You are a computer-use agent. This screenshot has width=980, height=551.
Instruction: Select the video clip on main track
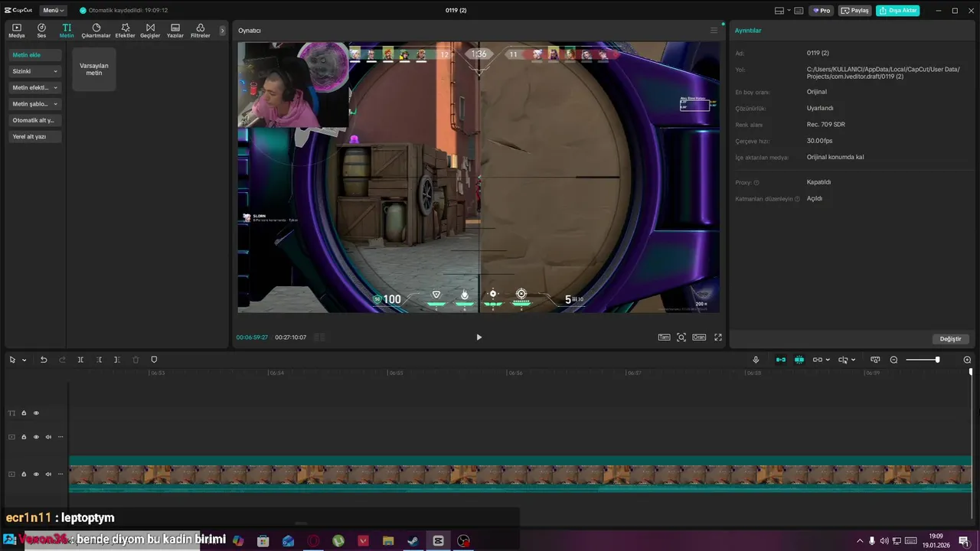point(520,474)
